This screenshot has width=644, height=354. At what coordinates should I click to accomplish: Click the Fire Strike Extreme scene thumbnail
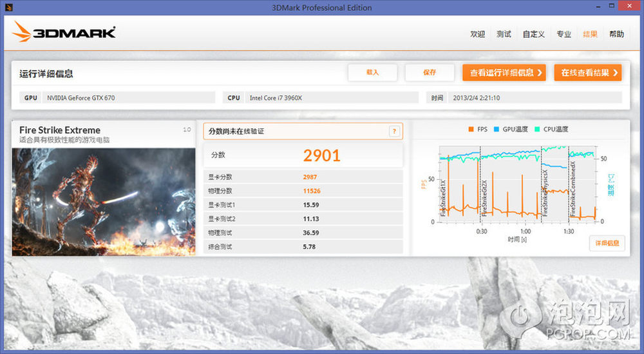pos(104,202)
